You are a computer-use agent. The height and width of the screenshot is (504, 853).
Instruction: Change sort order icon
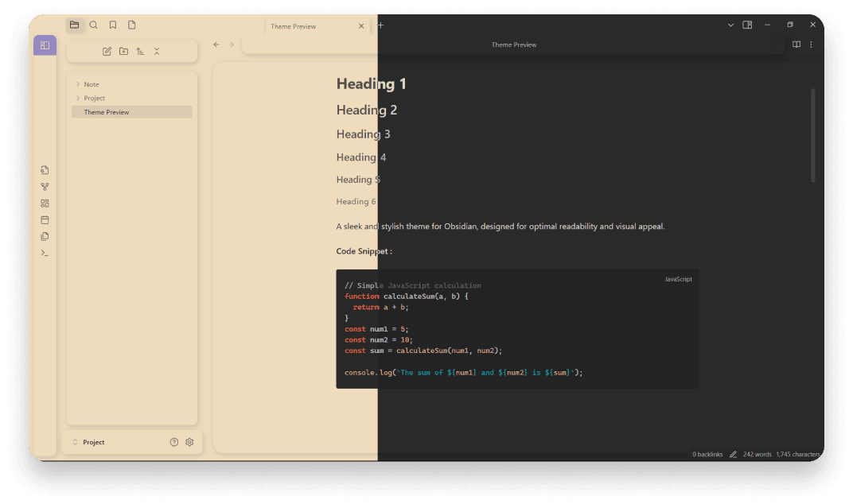(x=140, y=51)
